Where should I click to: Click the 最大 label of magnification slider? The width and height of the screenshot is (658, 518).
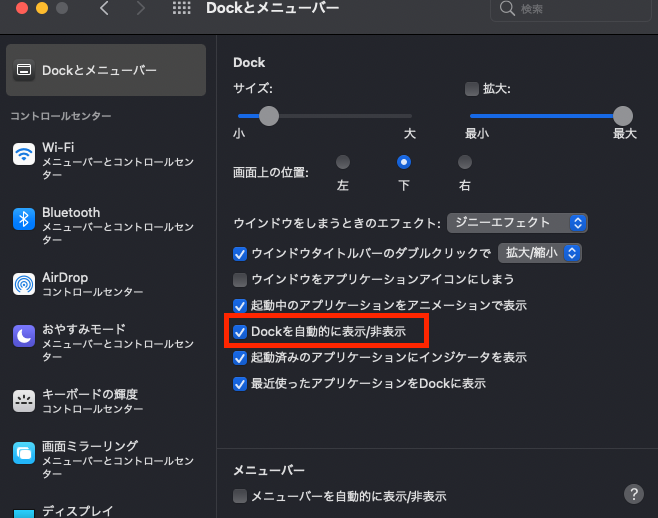coord(624,134)
